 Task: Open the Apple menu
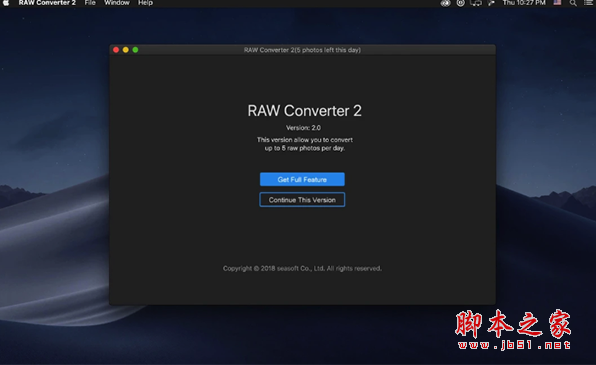[6, 3]
